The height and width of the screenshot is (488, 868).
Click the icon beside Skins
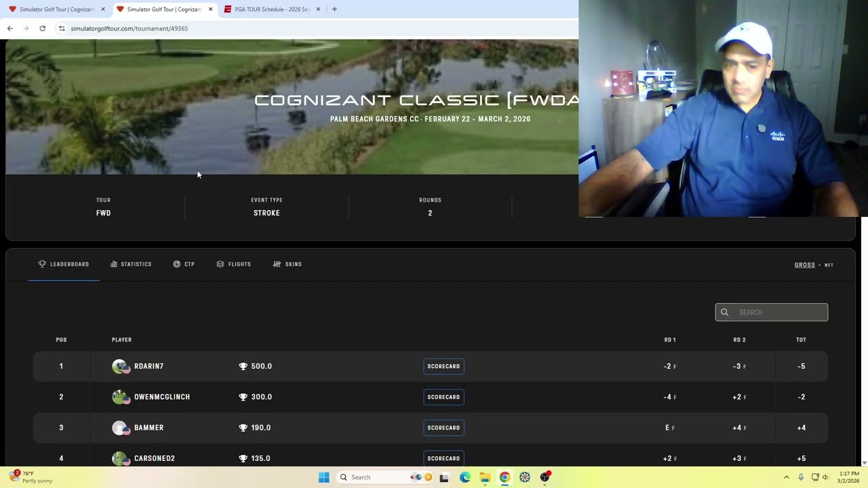pyautogui.click(x=277, y=264)
